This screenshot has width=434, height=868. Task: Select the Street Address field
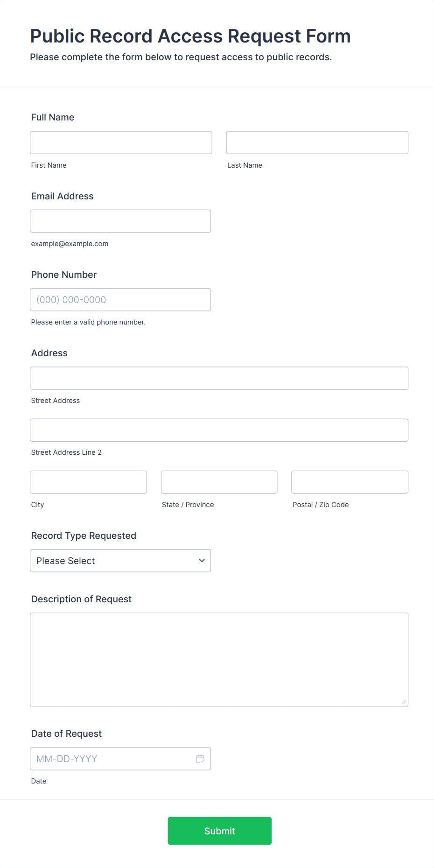[219, 378]
